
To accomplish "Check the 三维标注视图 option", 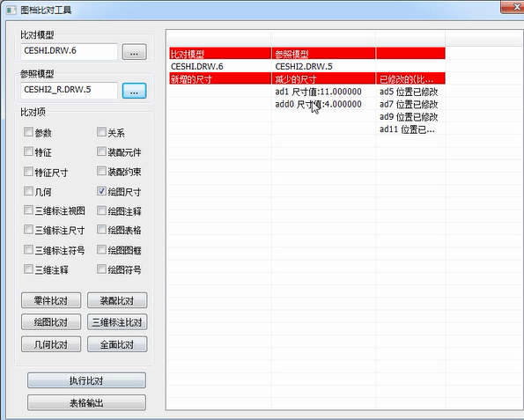I will [28, 210].
